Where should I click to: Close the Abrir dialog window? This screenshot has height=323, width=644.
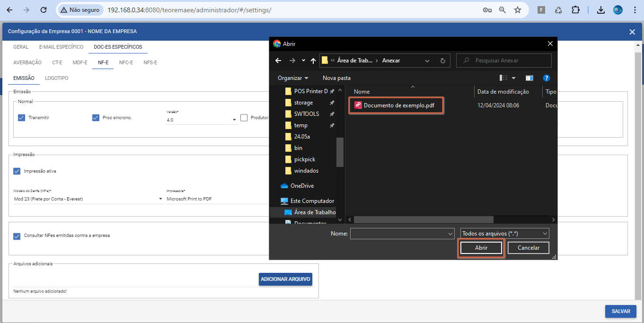coord(550,44)
